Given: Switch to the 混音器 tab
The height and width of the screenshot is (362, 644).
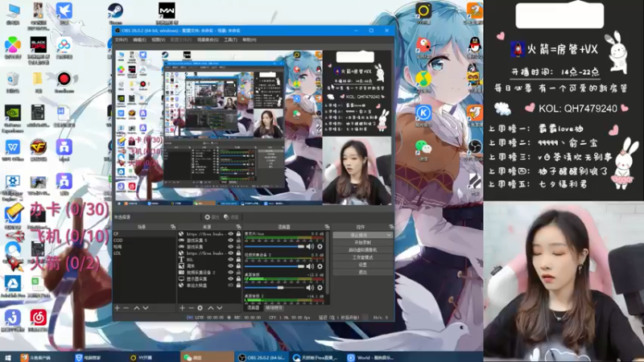Looking at the screenshot, I should (253, 308).
